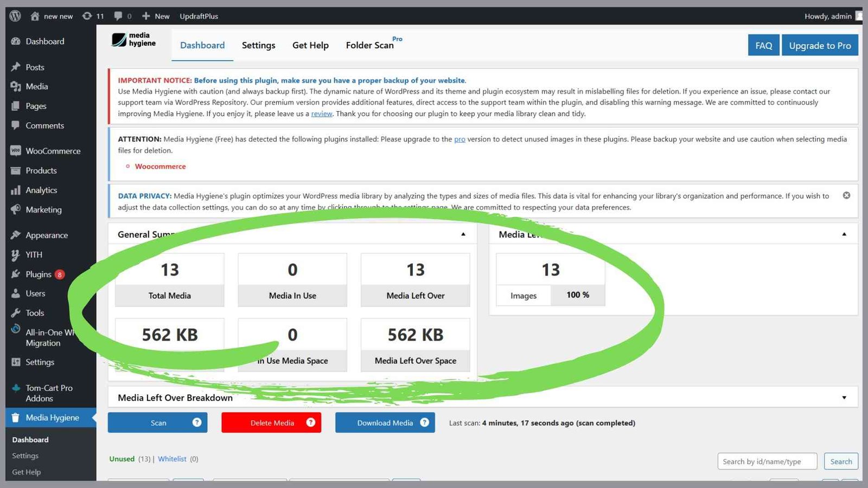868x488 pixels.
Task: Click the Tools wrench icon
Action: 16,313
